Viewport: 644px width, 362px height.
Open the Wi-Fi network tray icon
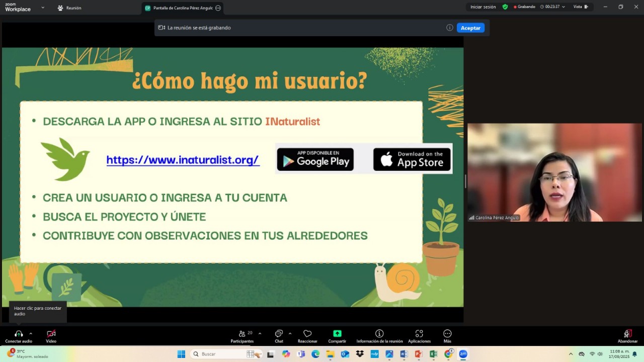(592, 354)
